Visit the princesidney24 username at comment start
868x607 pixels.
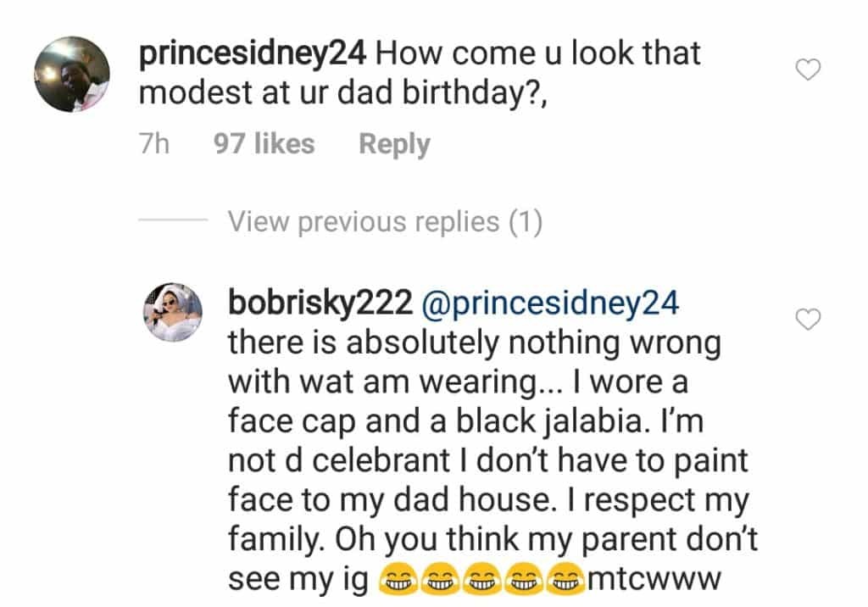pyautogui.click(x=252, y=54)
